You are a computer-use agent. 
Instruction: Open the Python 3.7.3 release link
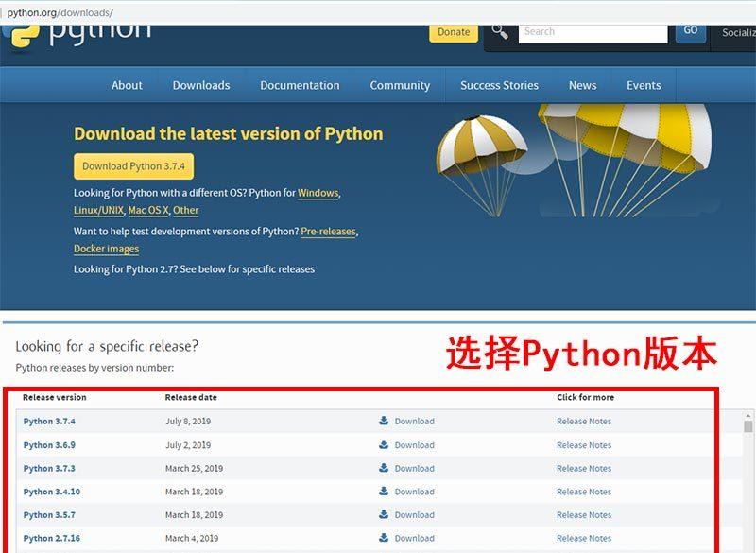(x=49, y=468)
